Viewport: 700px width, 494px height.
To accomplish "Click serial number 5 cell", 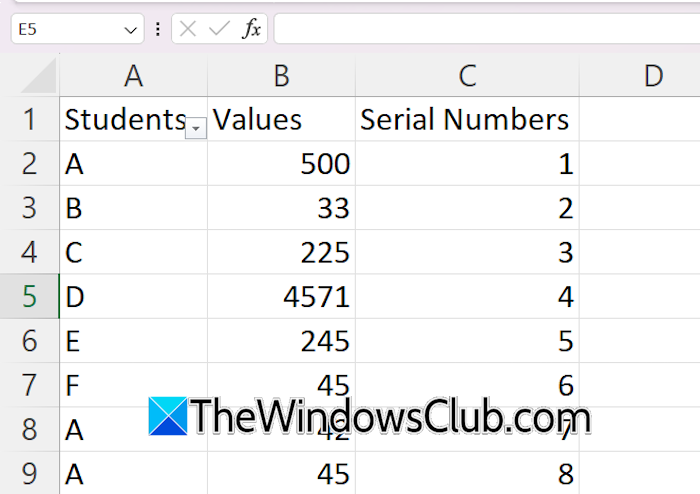I will pyautogui.click(x=467, y=341).
